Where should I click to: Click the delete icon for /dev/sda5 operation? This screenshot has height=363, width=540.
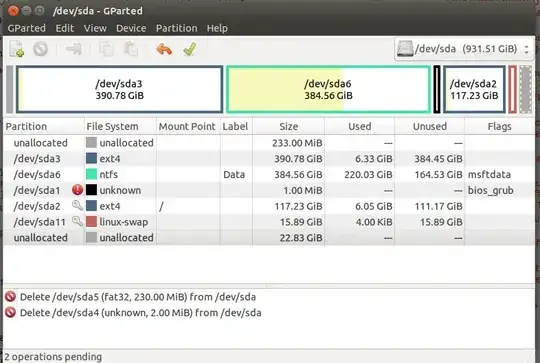point(10,297)
